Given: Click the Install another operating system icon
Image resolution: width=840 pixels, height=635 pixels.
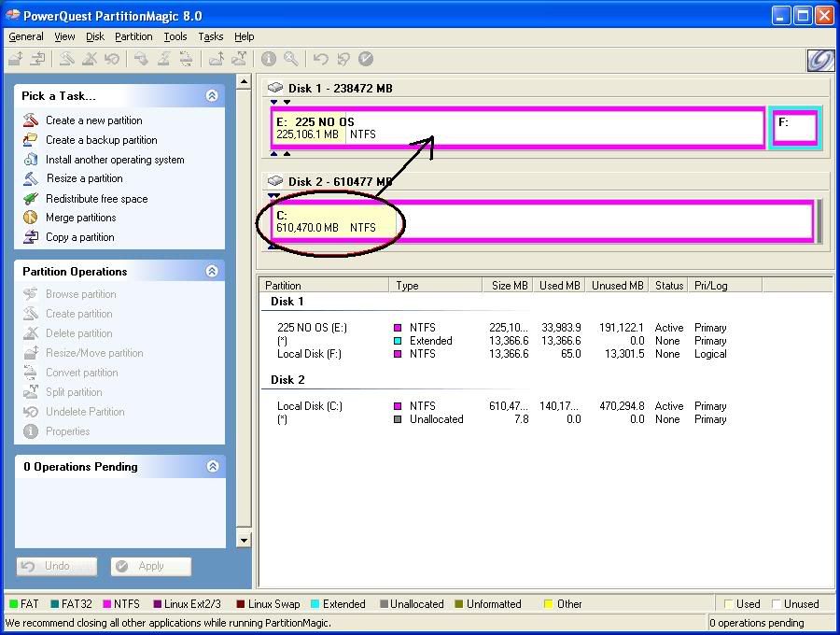Looking at the screenshot, I should click(x=31, y=159).
